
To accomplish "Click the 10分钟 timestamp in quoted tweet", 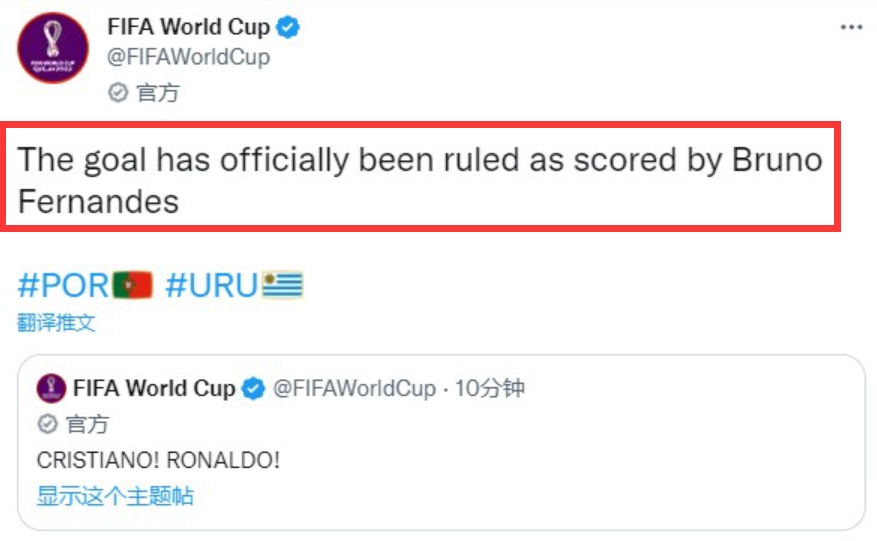I will (x=490, y=388).
